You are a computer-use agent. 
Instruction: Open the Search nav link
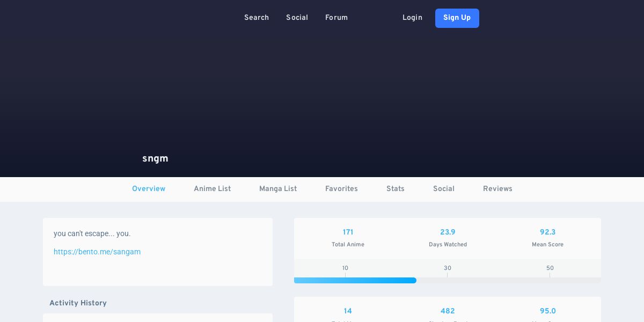[257, 18]
